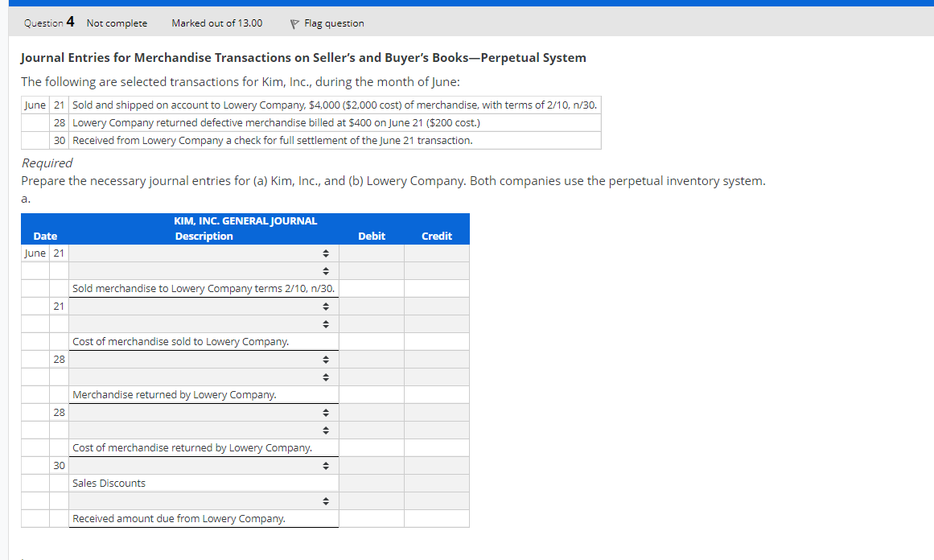The height and width of the screenshot is (560, 934).
Task: Click the Debit field in the June 30 first row
Action: coord(372,465)
